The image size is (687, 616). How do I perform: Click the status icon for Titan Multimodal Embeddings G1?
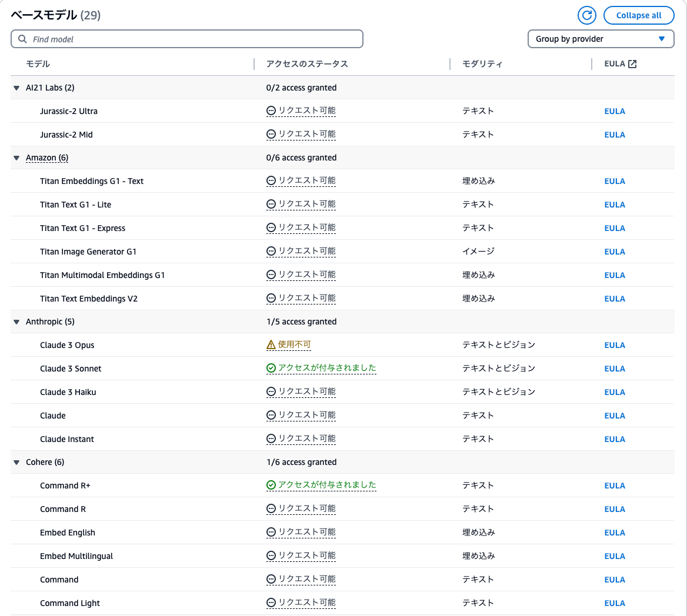click(271, 274)
